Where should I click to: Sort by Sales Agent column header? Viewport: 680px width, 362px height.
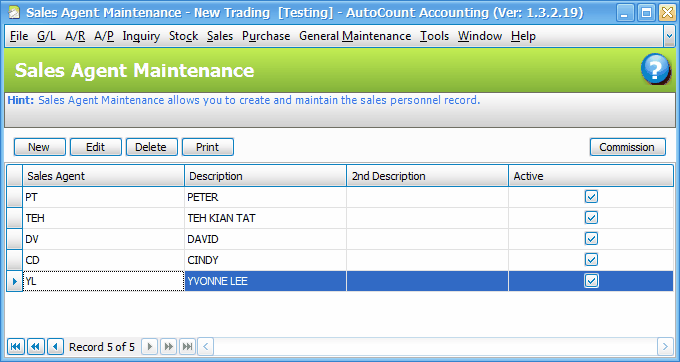103,176
